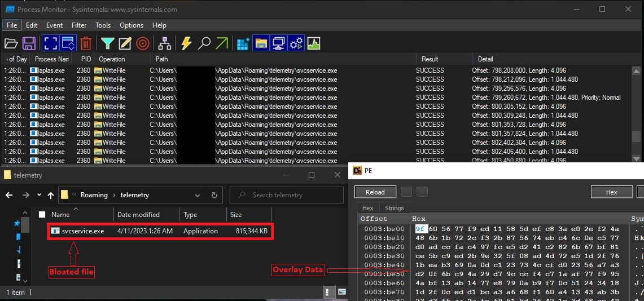
Task: Switch Explorer to details view
Action: 330,292
